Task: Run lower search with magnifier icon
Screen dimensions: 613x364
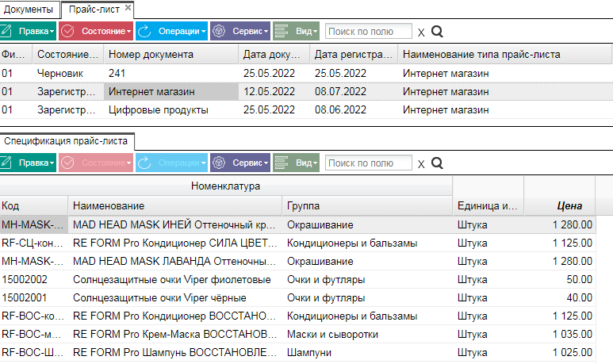Action: (437, 163)
